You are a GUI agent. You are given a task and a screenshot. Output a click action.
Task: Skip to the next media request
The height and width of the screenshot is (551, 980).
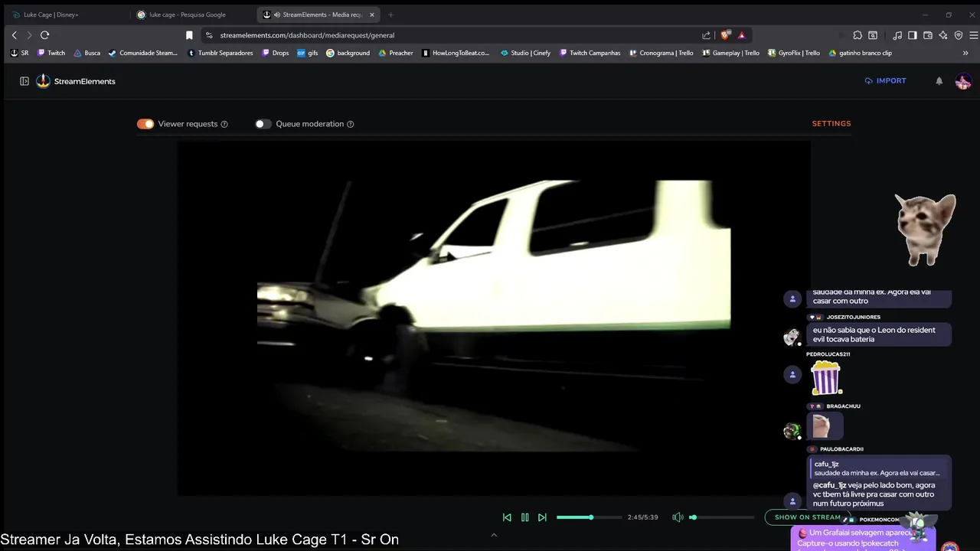(x=542, y=517)
